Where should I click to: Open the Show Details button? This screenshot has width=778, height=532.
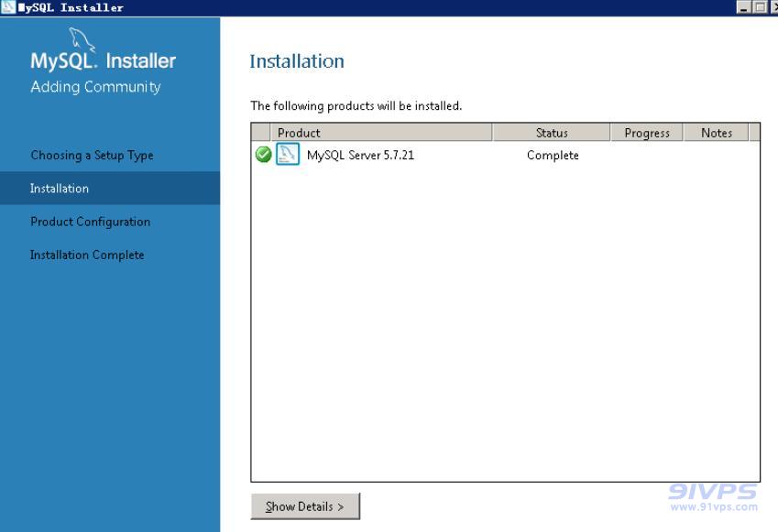point(305,506)
